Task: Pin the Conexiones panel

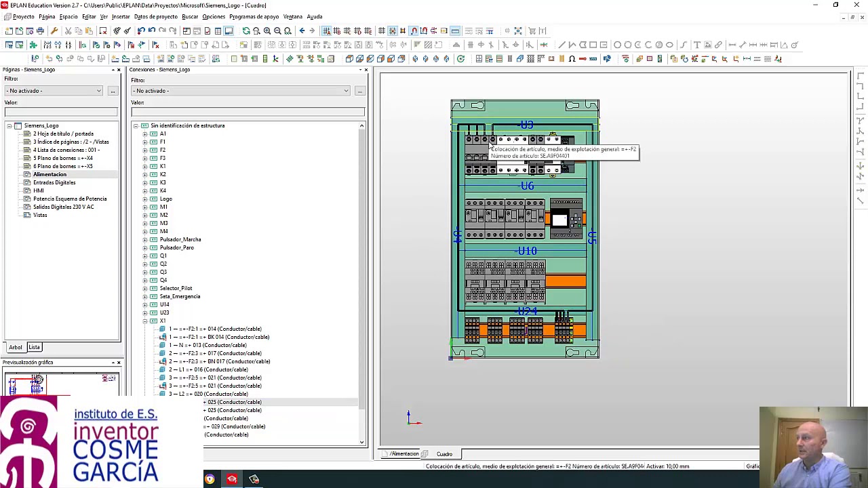Action: tap(360, 70)
